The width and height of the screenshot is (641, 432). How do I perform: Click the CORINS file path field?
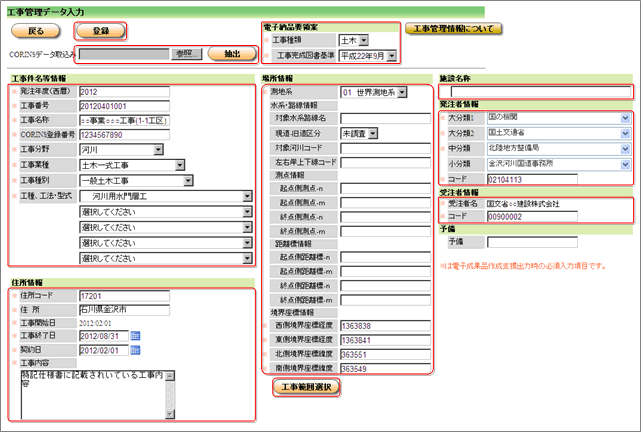pos(124,54)
